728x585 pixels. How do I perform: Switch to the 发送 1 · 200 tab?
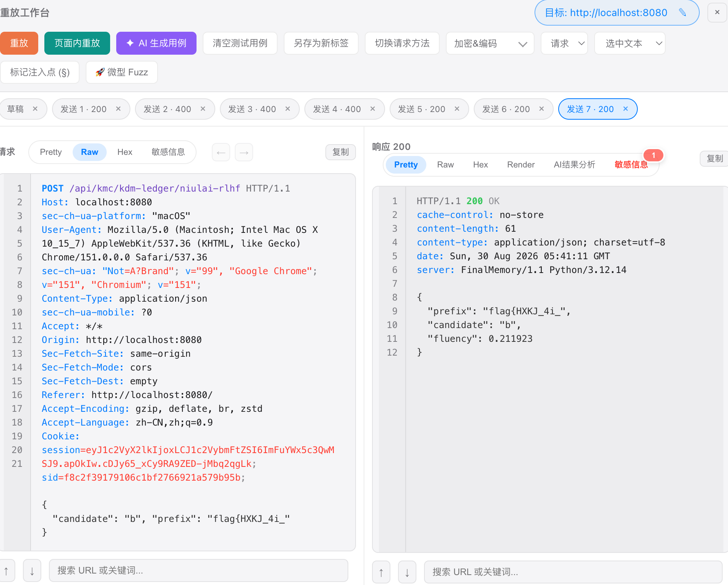pyautogui.click(x=83, y=109)
